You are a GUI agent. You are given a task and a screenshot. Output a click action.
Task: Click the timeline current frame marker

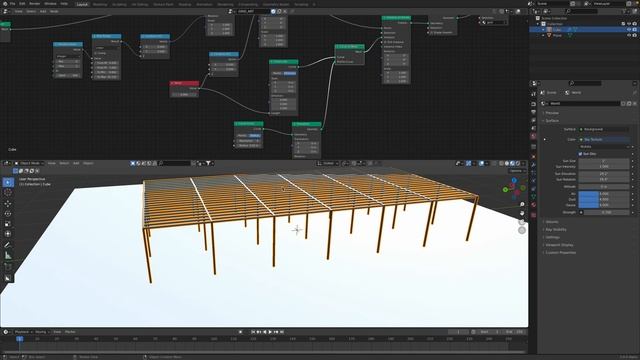(x=19, y=339)
